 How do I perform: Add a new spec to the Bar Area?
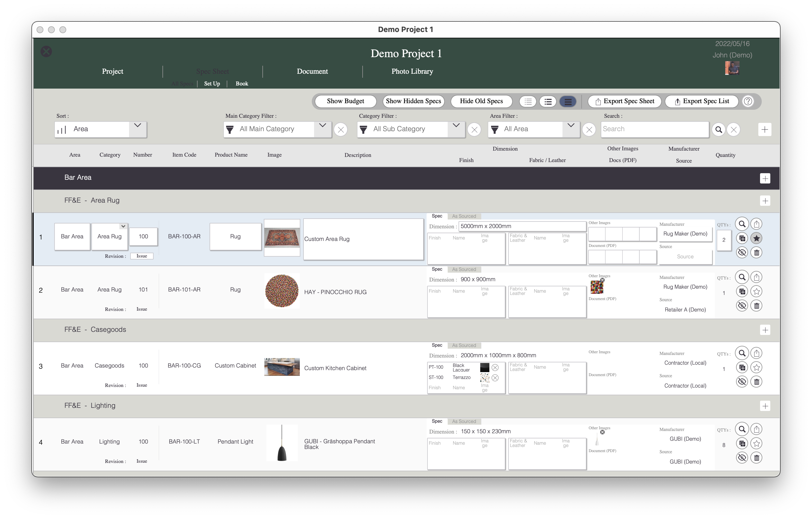pyautogui.click(x=765, y=179)
